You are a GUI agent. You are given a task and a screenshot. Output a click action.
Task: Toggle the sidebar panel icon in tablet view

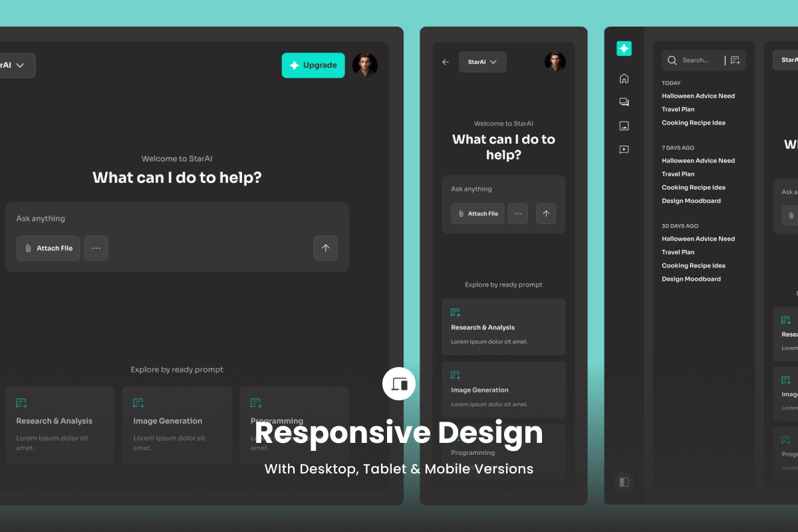[624, 482]
